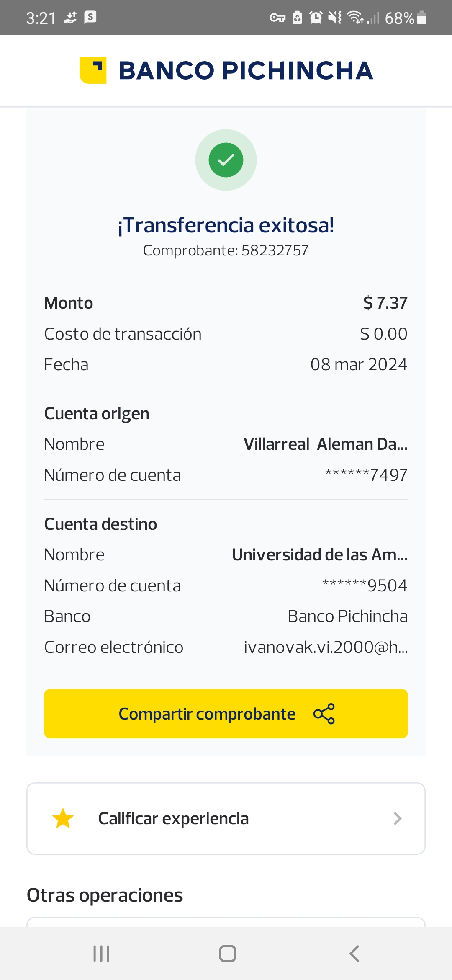Tap the VPN key icon in the status bar
452x980 pixels.
tap(277, 18)
